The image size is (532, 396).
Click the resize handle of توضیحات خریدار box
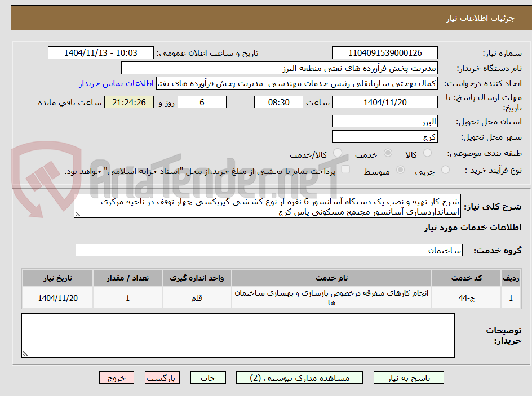[x=25, y=354]
